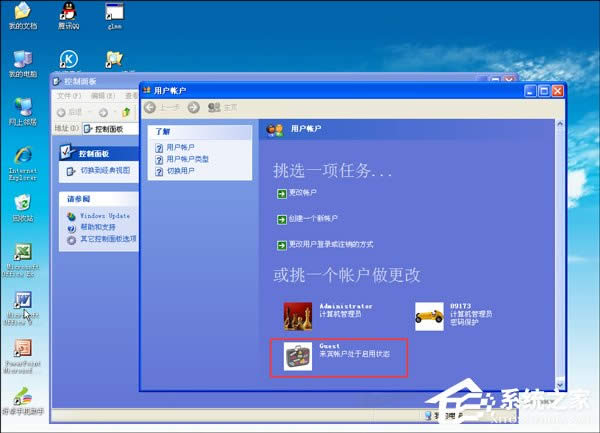Open 更改用户登录或注销的方式 option
The height and width of the screenshot is (433, 600).
(x=330, y=244)
